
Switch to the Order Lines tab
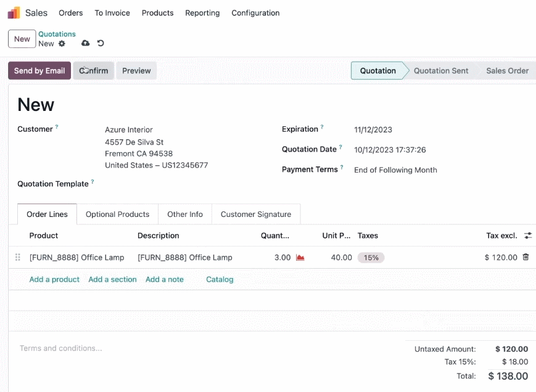pyautogui.click(x=47, y=214)
